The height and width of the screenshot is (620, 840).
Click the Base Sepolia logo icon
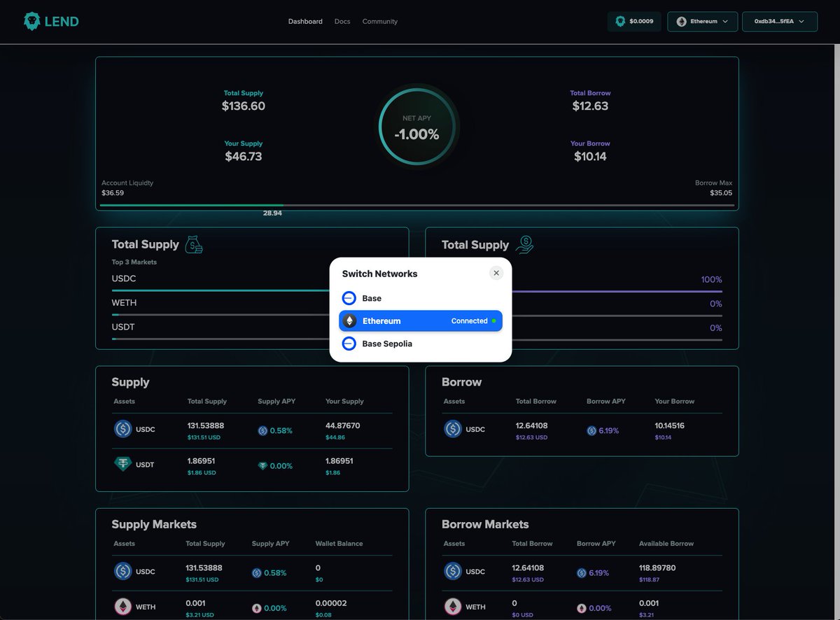pyautogui.click(x=349, y=344)
